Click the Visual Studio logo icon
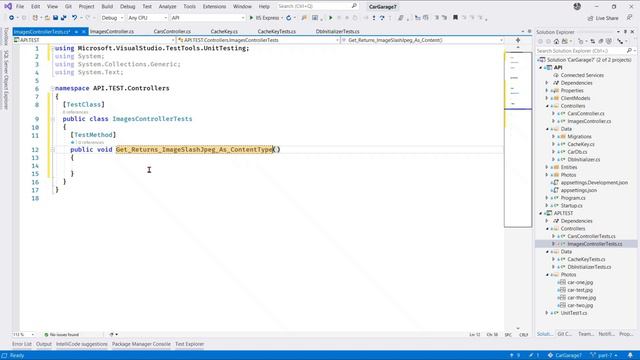The height and width of the screenshot is (360, 640). click(8, 7)
